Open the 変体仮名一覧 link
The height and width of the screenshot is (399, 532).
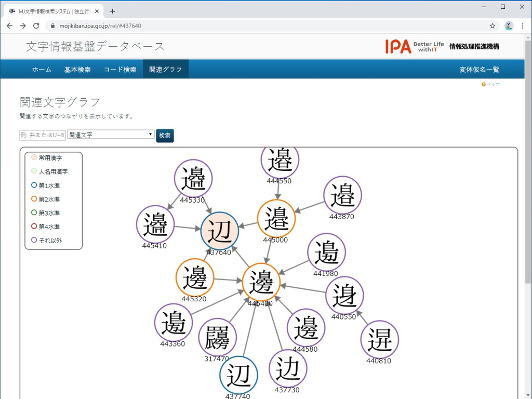(x=479, y=68)
